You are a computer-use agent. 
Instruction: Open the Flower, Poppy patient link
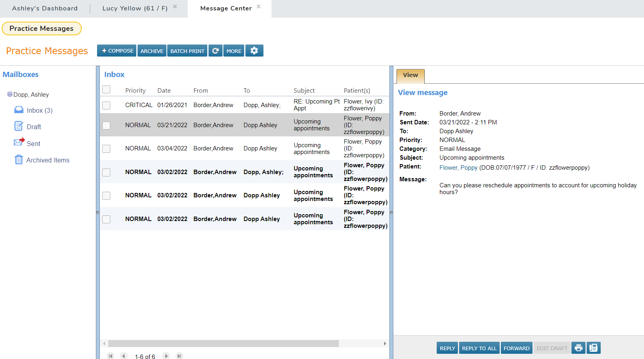point(458,168)
